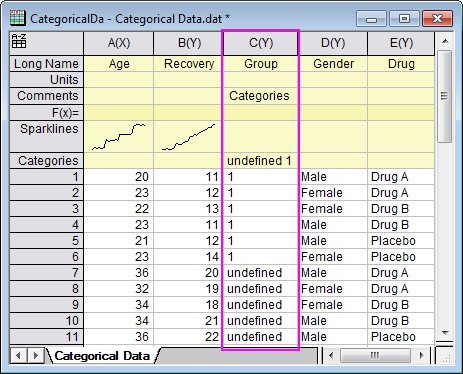The height and width of the screenshot is (374, 463).
Task: Click the vertical scrollbar up arrow
Action: (x=445, y=41)
